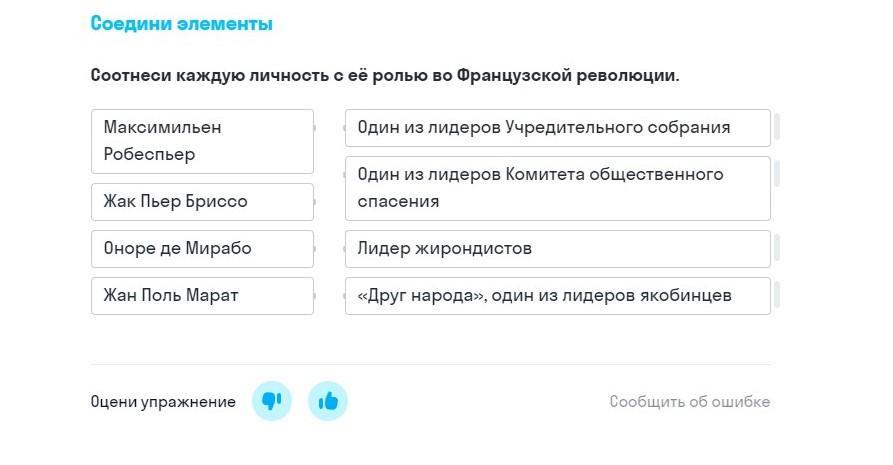The height and width of the screenshot is (465, 893).
Task: Choose the 'Комитета общественного спасения' answer card
Action: (x=557, y=188)
